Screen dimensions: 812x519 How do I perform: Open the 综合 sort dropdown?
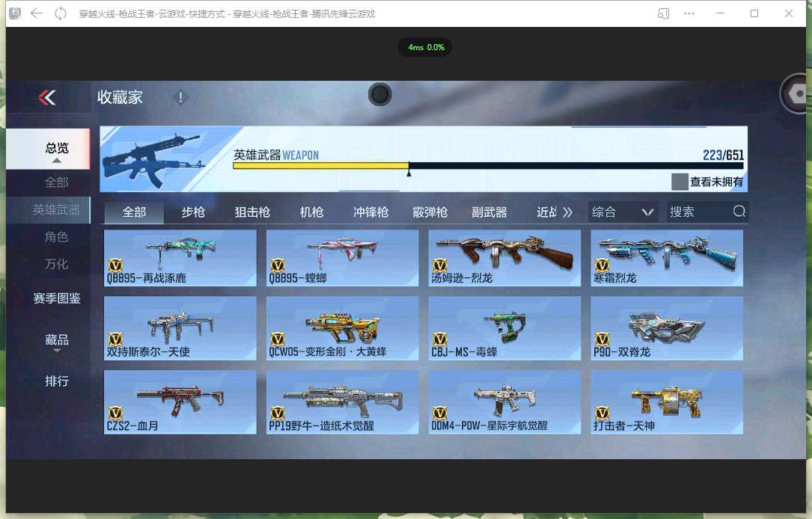(623, 212)
